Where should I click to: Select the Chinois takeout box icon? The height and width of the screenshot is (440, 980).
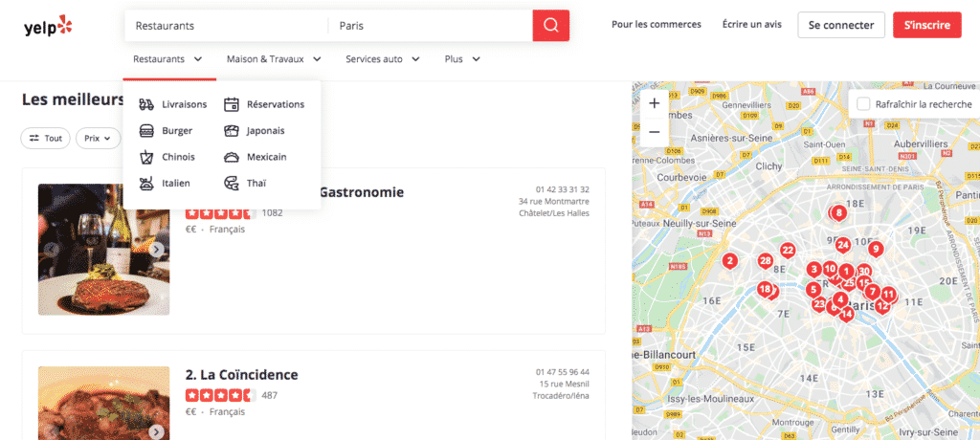coord(146,157)
